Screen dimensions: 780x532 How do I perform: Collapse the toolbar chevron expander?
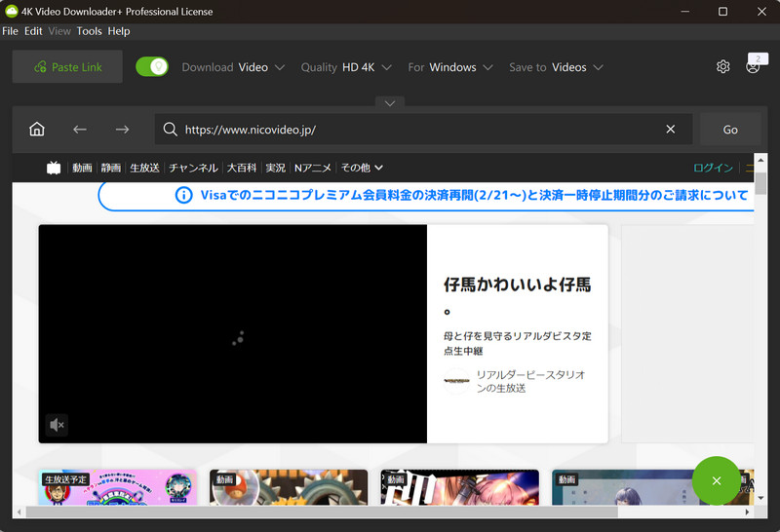390,103
